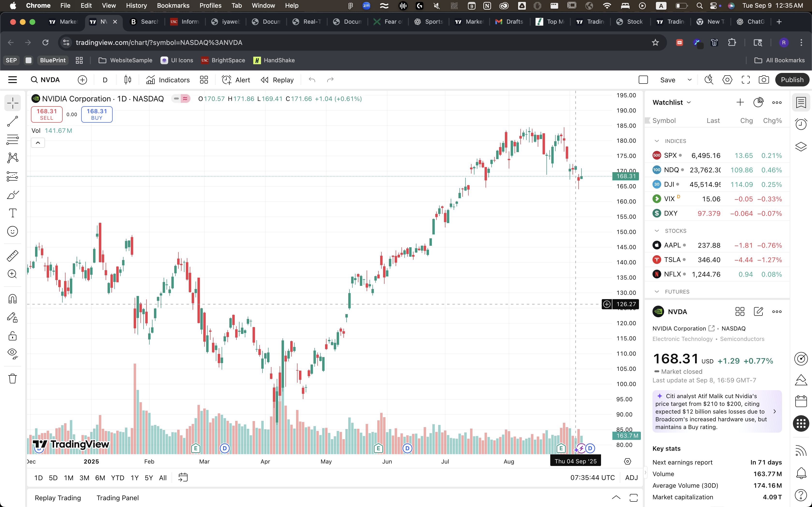Select the trend line drawing tool
The image size is (812, 507).
(12, 121)
